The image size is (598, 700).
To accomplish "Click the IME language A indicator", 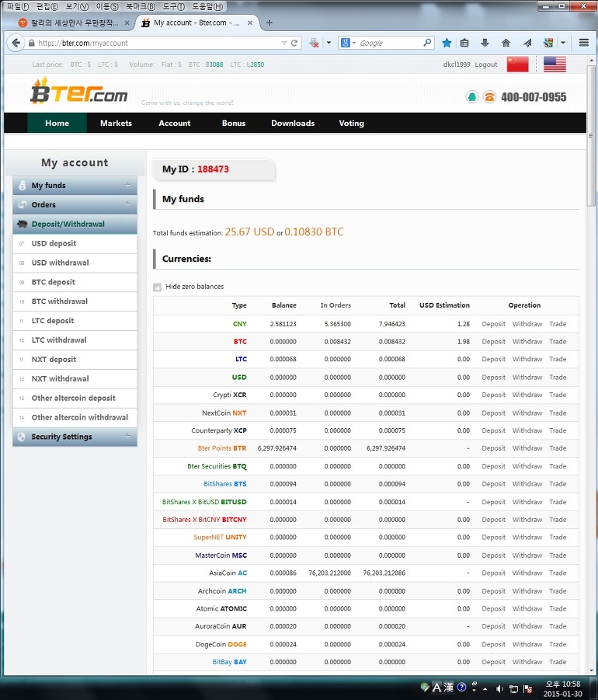I will pos(436,688).
